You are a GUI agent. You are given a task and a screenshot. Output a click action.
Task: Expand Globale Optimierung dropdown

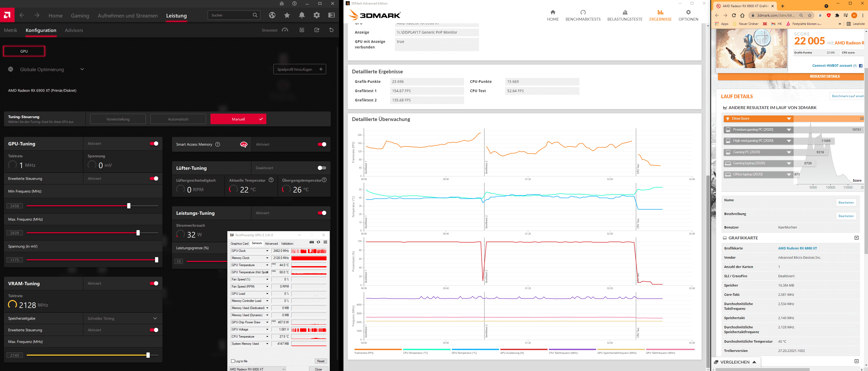82,69
